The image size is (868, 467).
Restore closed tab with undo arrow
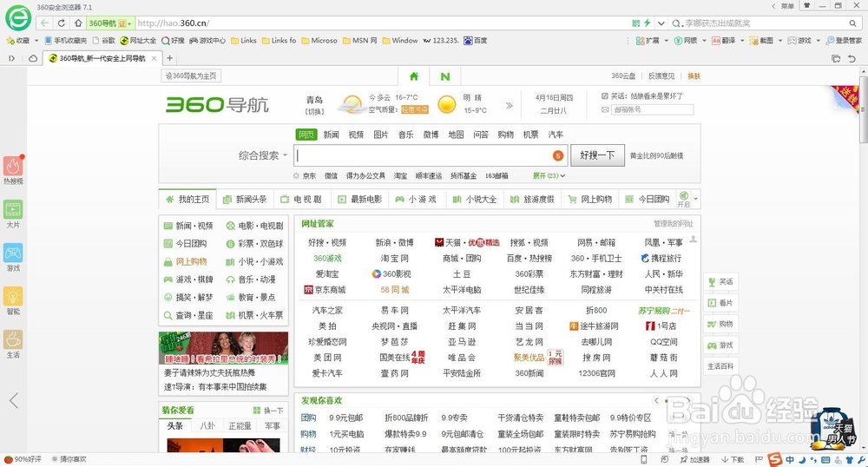tap(852, 58)
